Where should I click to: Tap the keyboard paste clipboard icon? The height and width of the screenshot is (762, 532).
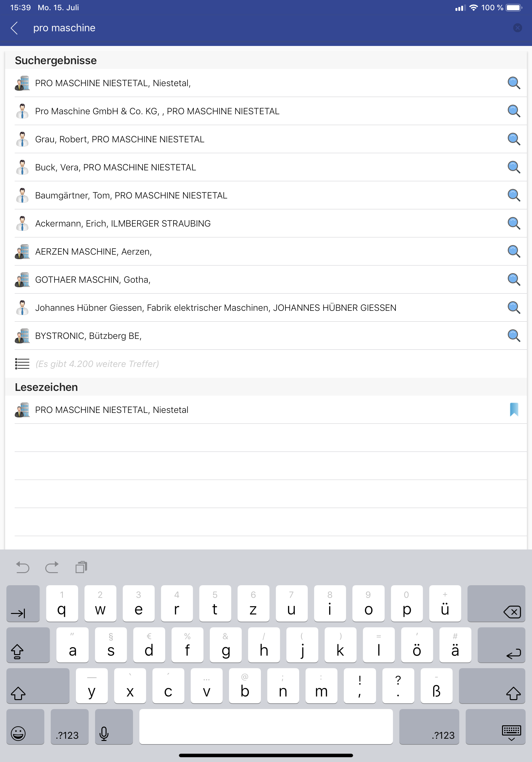tap(81, 567)
